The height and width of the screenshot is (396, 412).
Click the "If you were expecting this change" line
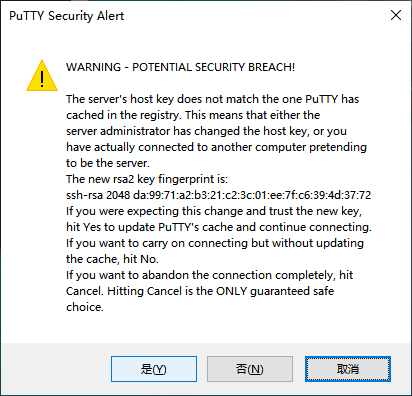214,211
